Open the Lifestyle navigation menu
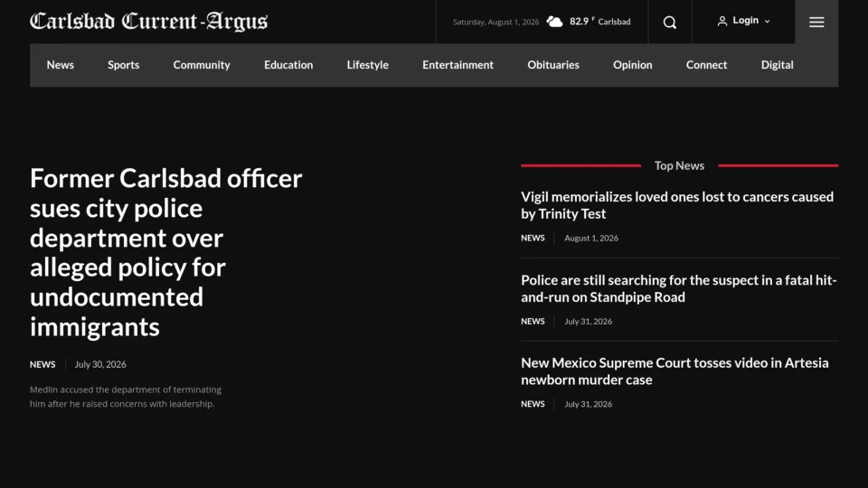 click(x=368, y=65)
